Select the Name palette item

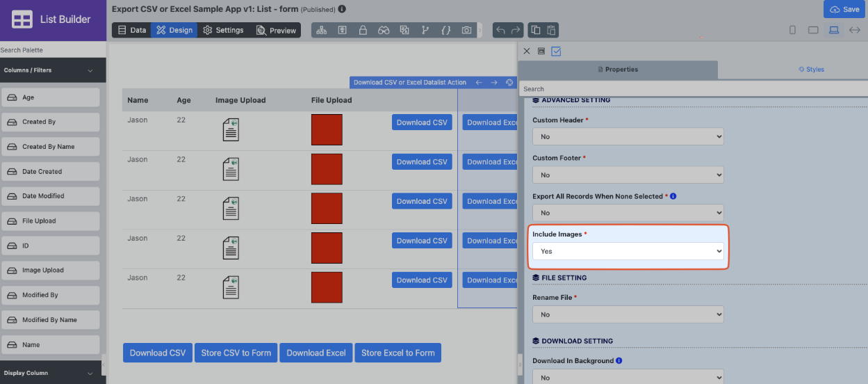[51, 345]
